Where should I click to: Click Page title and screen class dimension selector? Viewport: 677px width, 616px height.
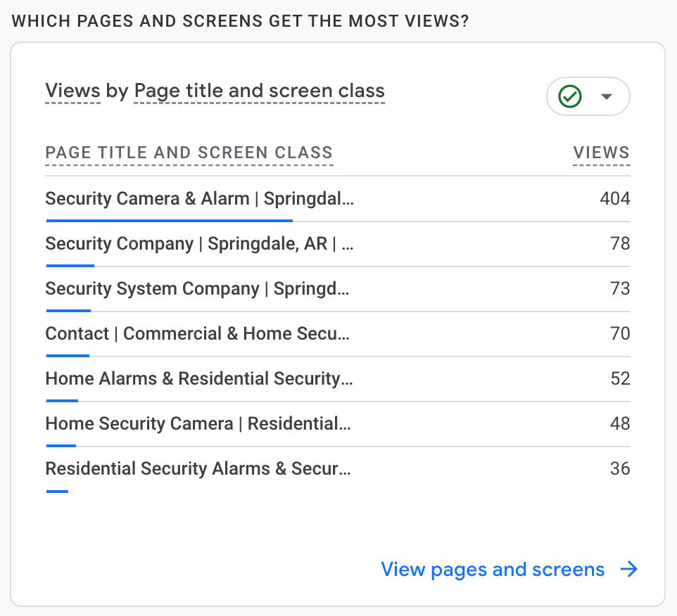pyautogui.click(x=259, y=91)
